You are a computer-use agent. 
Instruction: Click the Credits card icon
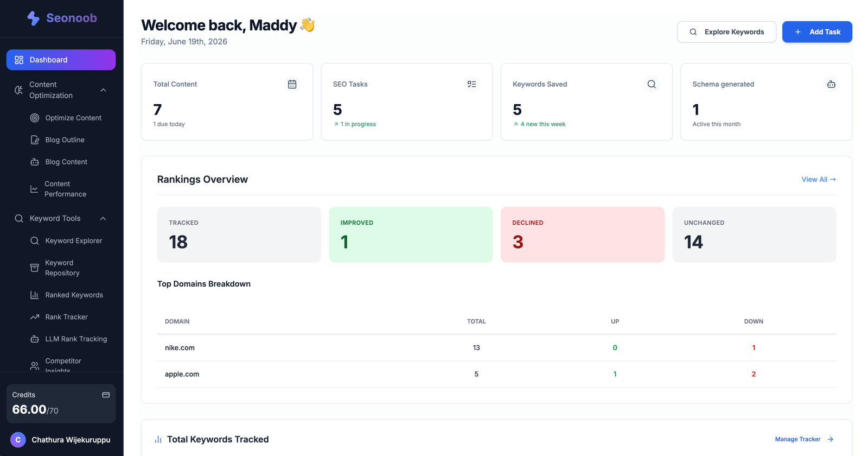coord(106,395)
